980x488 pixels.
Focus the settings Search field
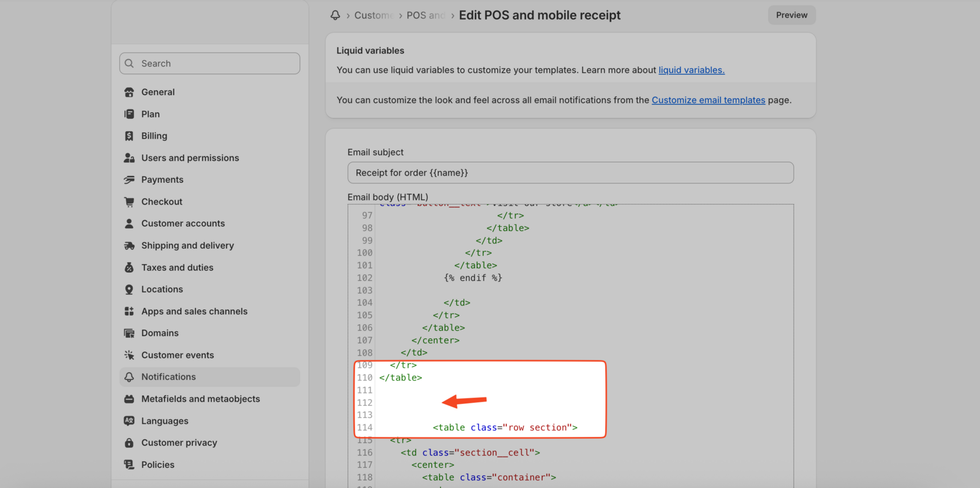coord(209,63)
